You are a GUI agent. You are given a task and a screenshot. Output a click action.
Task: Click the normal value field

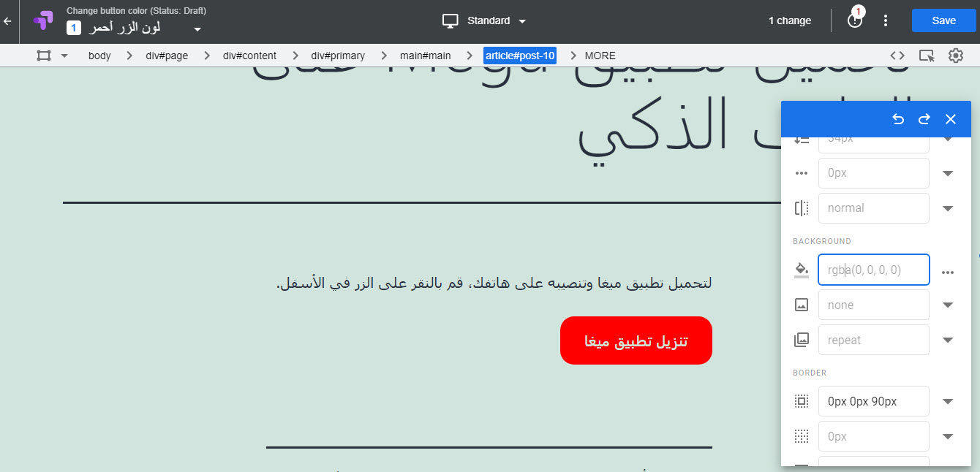click(x=874, y=208)
